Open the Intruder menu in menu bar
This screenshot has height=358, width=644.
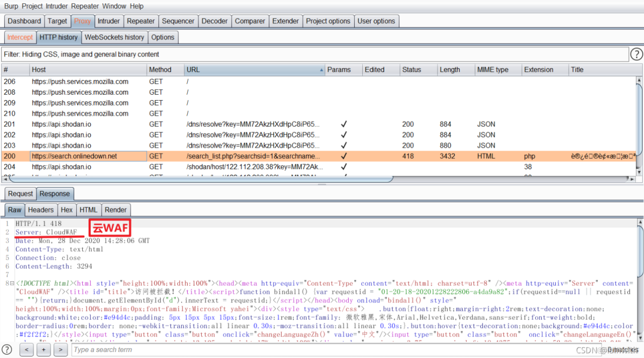[57, 6]
